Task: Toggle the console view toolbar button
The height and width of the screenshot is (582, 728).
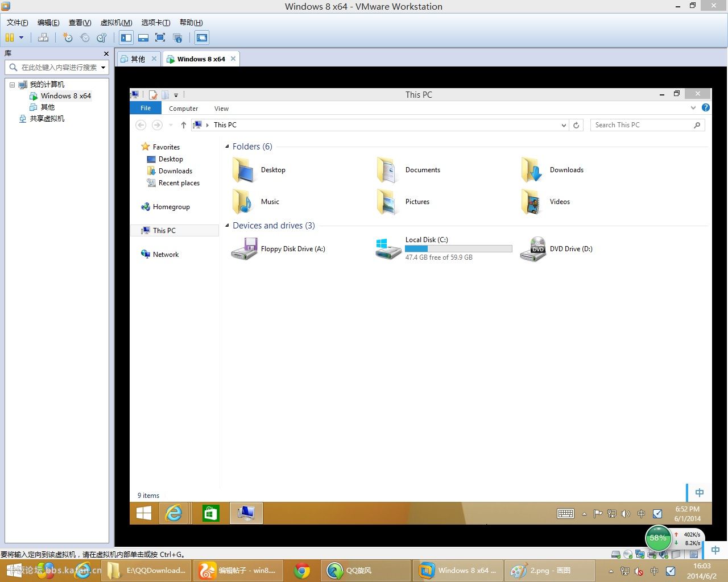Action: [x=201, y=38]
